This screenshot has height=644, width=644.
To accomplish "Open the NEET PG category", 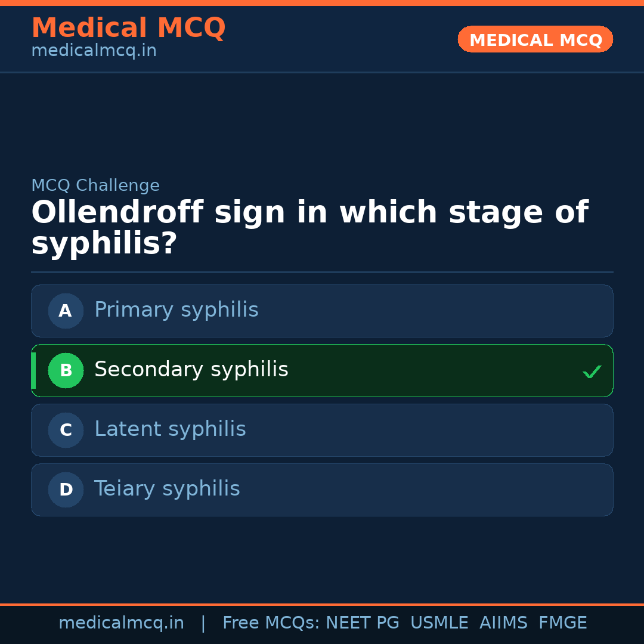I will (x=362, y=622).
